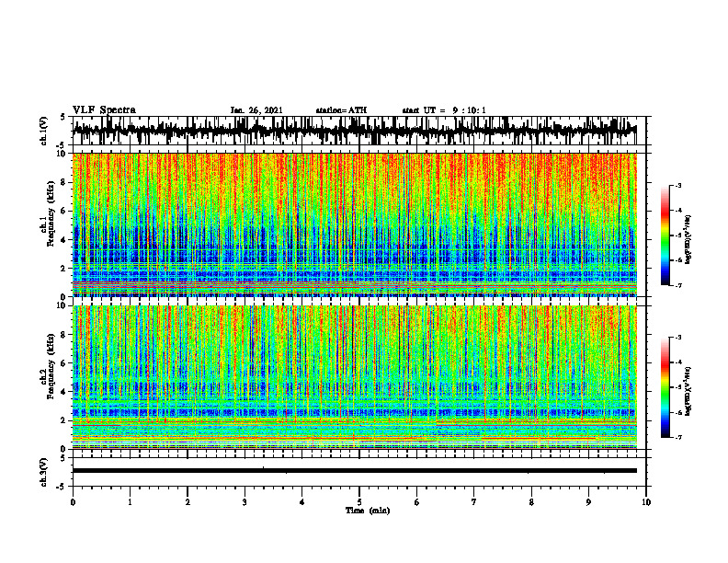
Task: Click the "station=ATH" header label
Action: pyautogui.click(x=341, y=110)
